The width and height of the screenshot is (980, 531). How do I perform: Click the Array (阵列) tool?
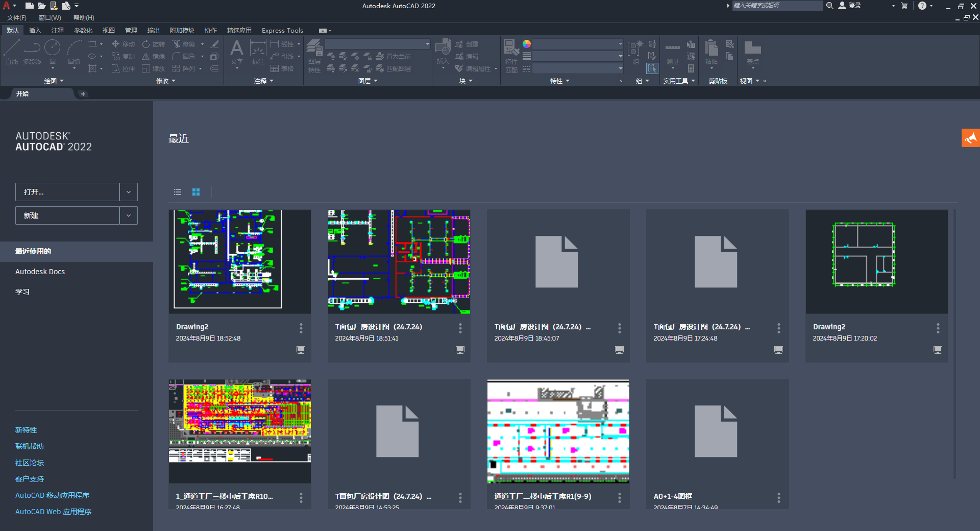click(x=184, y=69)
